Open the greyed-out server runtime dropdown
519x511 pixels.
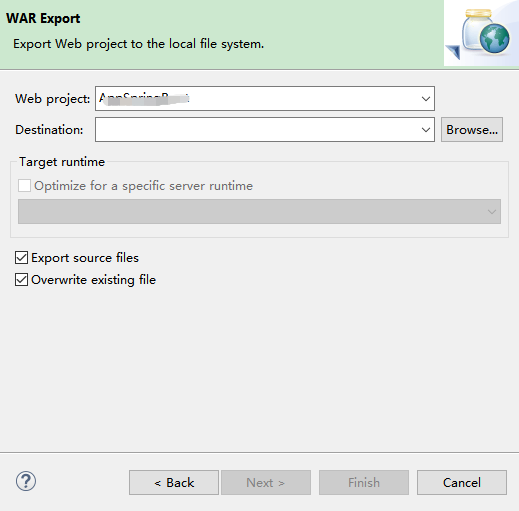[x=259, y=212]
